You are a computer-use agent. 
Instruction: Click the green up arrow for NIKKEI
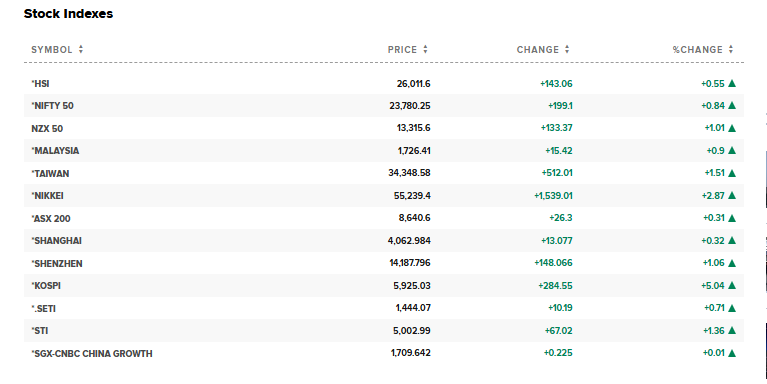coord(732,195)
